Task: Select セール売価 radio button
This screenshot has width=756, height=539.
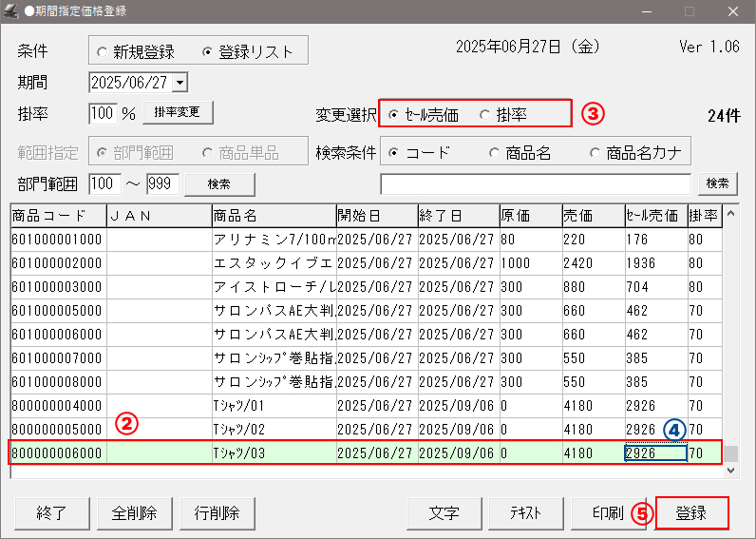Action: pos(394,115)
